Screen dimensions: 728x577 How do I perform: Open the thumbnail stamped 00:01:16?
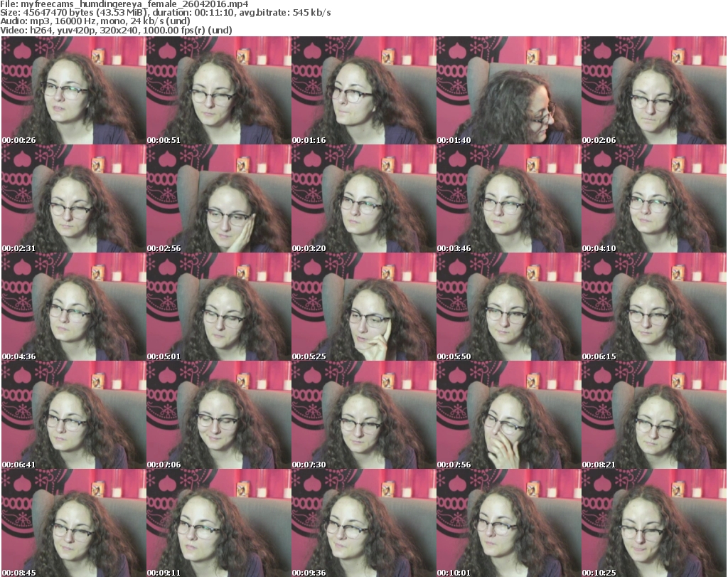363,90
